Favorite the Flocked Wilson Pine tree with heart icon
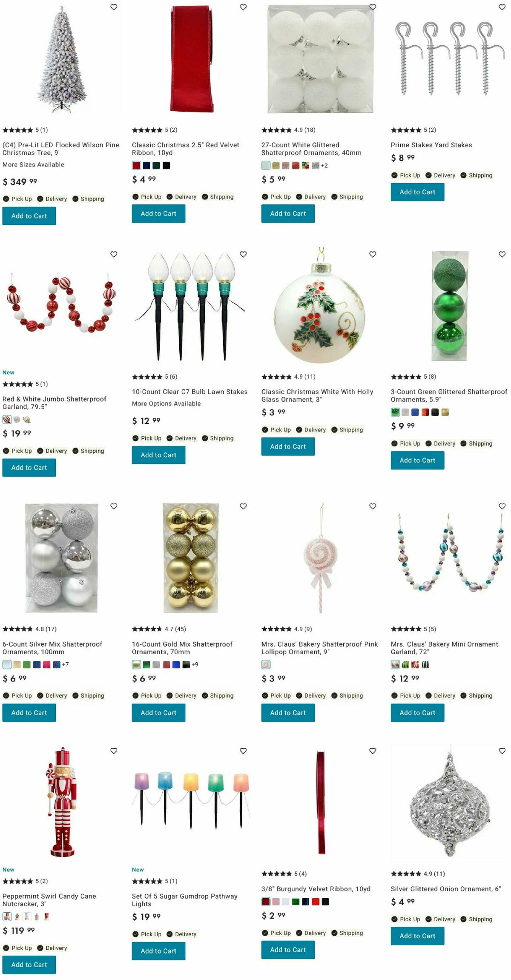This screenshot has width=511, height=980. point(114,7)
